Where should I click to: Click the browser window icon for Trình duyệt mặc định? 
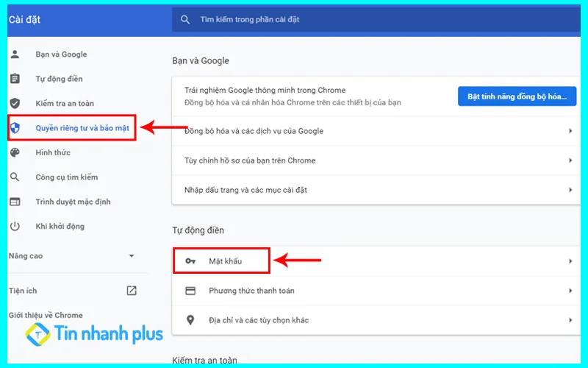click(15, 202)
